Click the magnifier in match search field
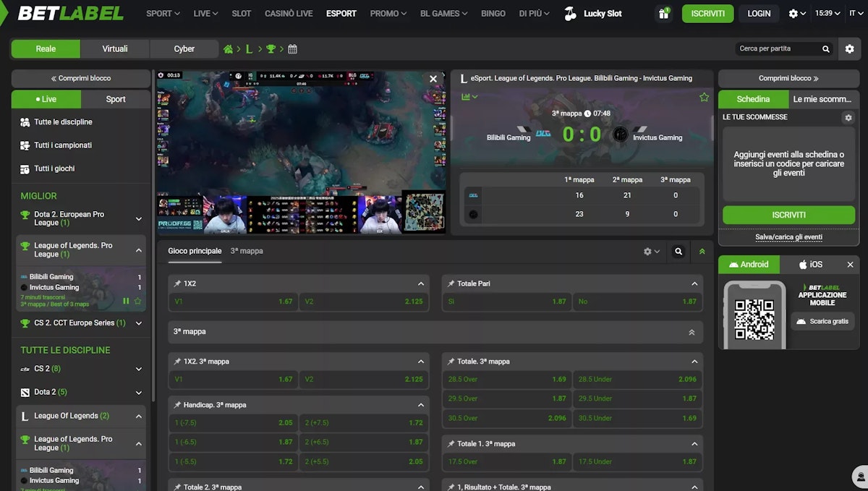 pos(825,49)
